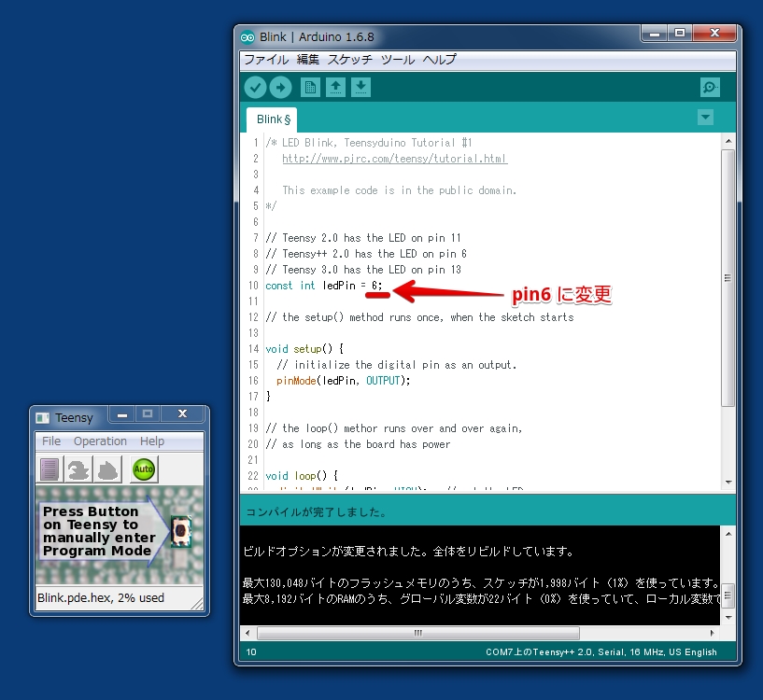Image resolution: width=763 pixels, height=700 pixels.
Task: Open the Operation menu in Teensy
Action: pos(100,441)
